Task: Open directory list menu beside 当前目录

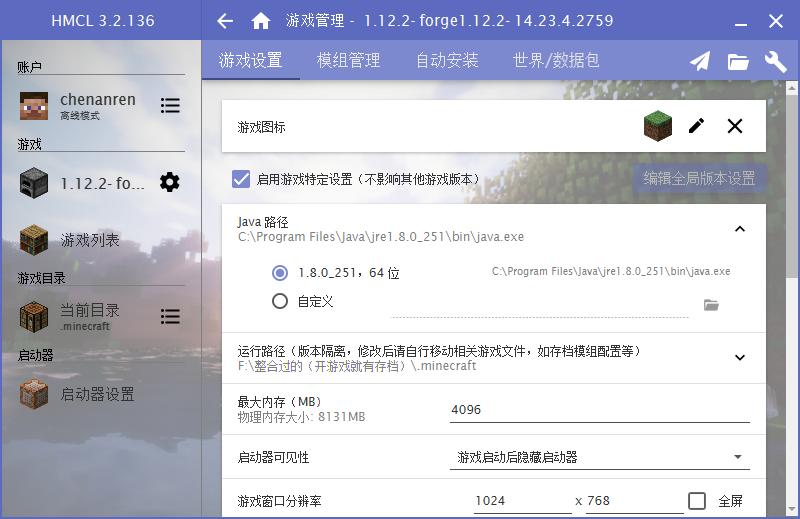Action: tap(170, 316)
